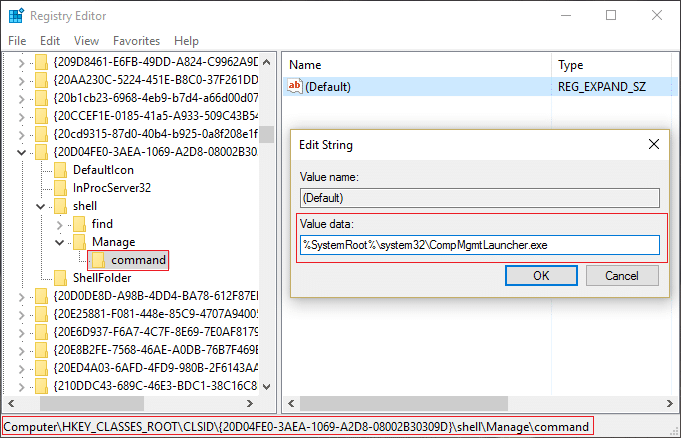Click folder icon of {20D0DE8D-A98B-4DD4 key
Viewport: 681px width, 438px height.
click(41, 296)
